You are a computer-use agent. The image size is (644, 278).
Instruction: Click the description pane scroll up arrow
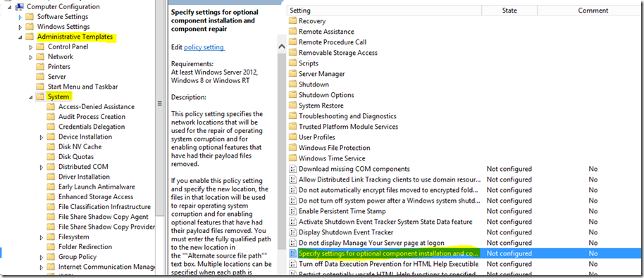(281, 46)
